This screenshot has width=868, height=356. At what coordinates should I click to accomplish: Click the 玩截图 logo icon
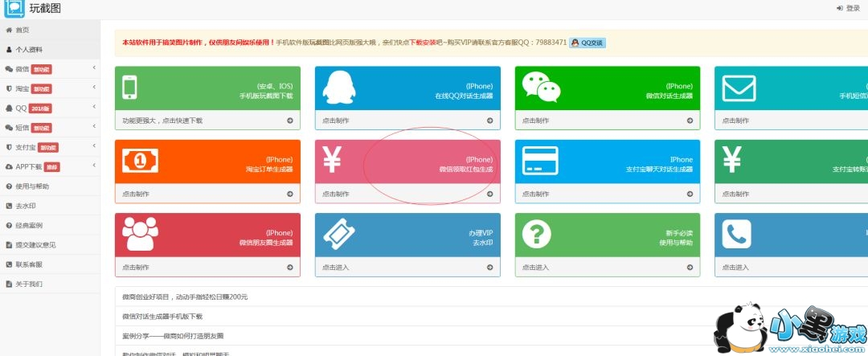pyautogui.click(x=14, y=6)
